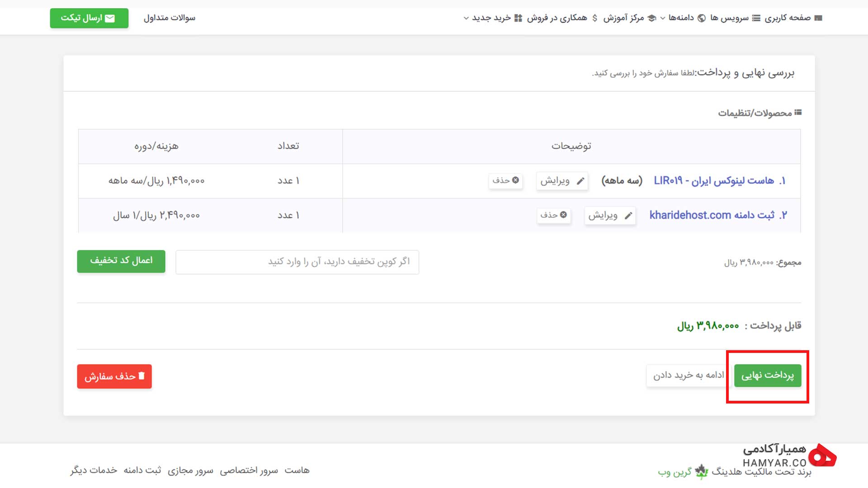The image size is (868, 488).
Task: Click pencil icon in kharidehost.com row
Action: [x=628, y=216]
